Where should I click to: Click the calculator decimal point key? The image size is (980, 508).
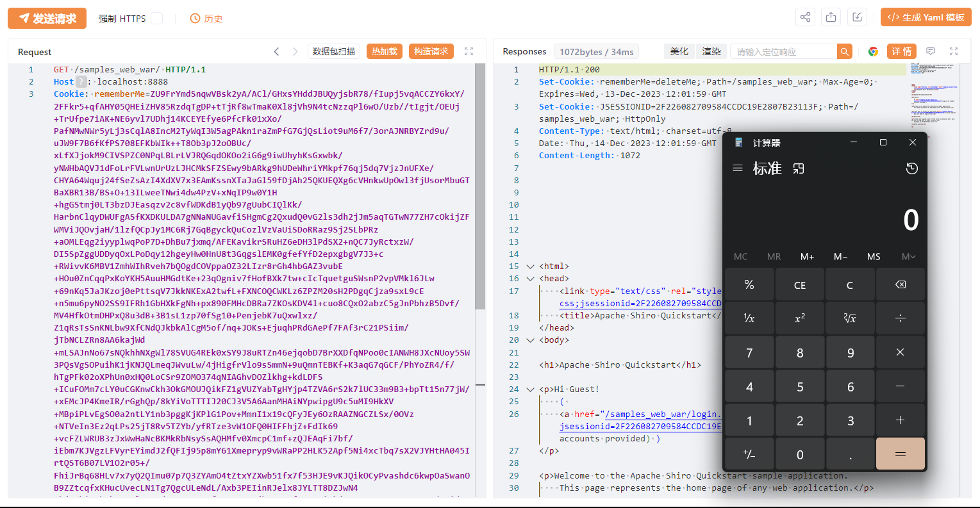tap(850, 454)
